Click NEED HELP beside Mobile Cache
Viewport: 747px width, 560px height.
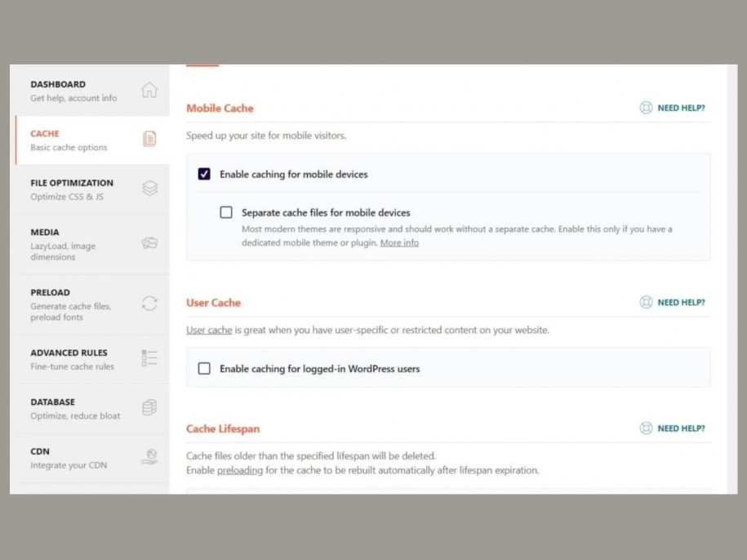pos(672,107)
